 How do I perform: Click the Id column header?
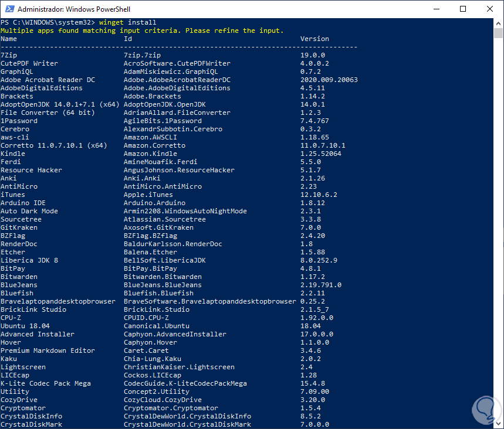coord(128,39)
